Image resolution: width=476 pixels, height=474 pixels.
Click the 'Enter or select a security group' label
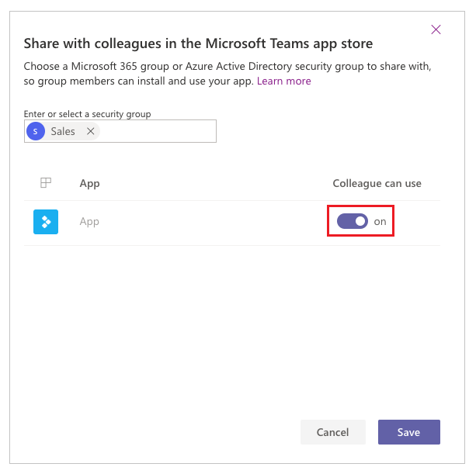click(87, 114)
